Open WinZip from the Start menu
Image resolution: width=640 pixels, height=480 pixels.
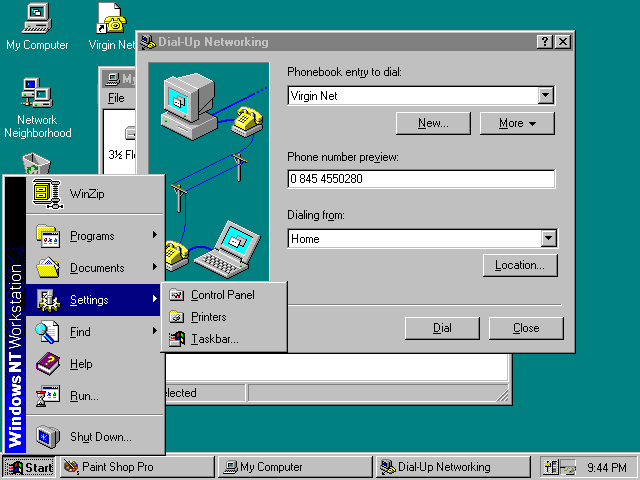[x=94, y=194]
